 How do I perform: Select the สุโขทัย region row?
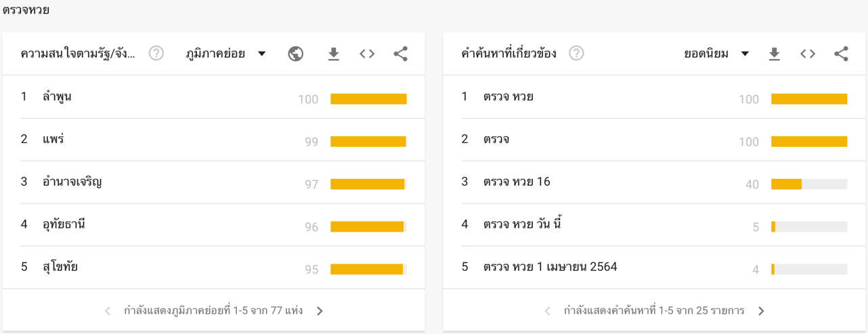pyautogui.click(x=214, y=268)
